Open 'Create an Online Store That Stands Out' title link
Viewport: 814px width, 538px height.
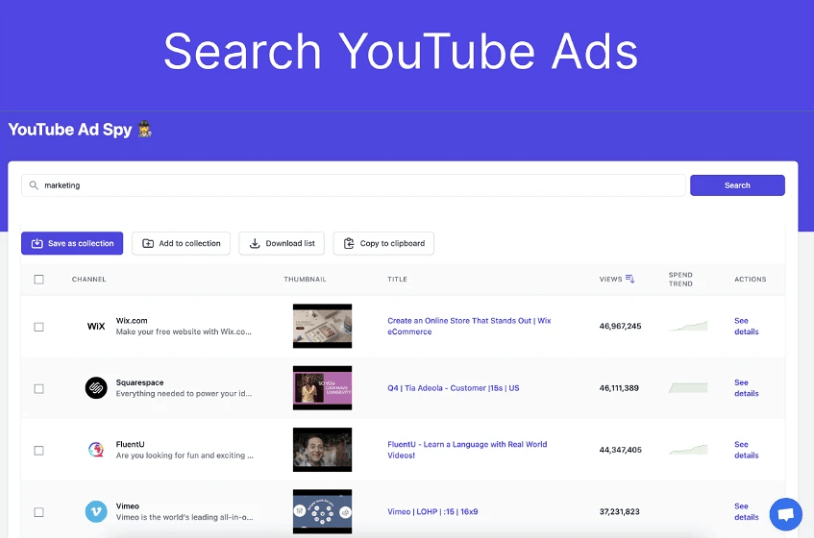click(469, 326)
